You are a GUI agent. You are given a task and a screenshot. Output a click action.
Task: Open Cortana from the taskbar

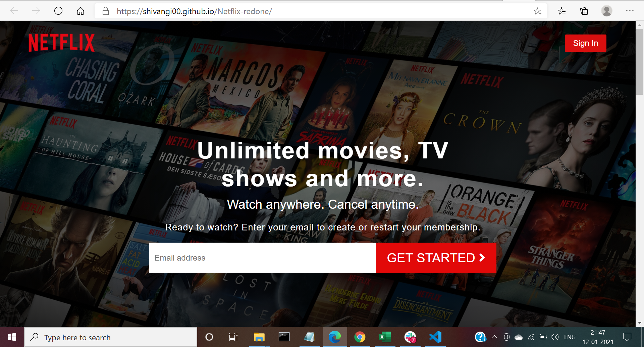[x=209, y=337]
